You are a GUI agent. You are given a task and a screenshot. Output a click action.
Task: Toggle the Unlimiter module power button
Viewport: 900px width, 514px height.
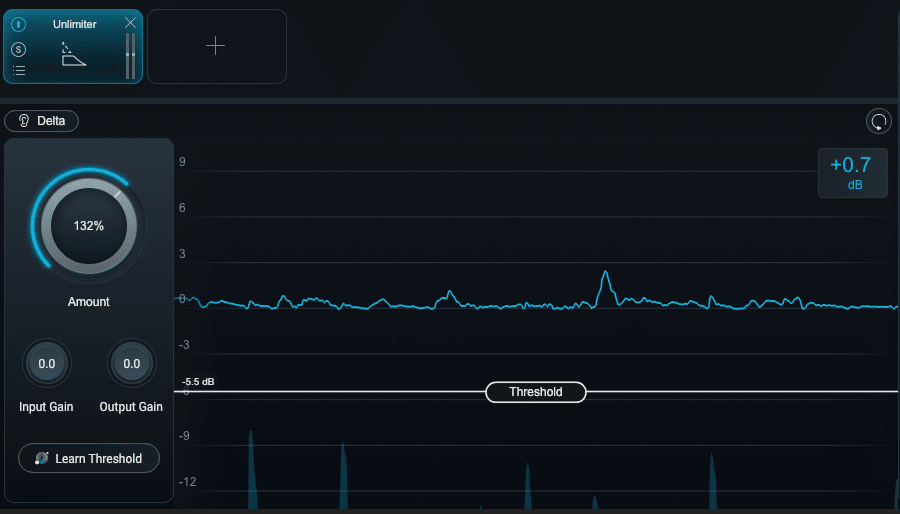(x=19, y=24)
